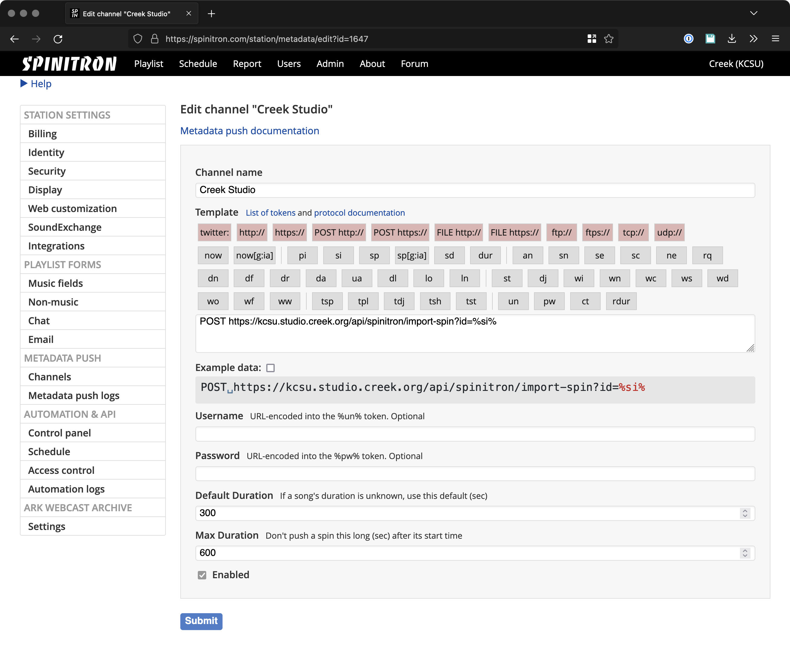Open Metadata push documentation link

(249, 131)
